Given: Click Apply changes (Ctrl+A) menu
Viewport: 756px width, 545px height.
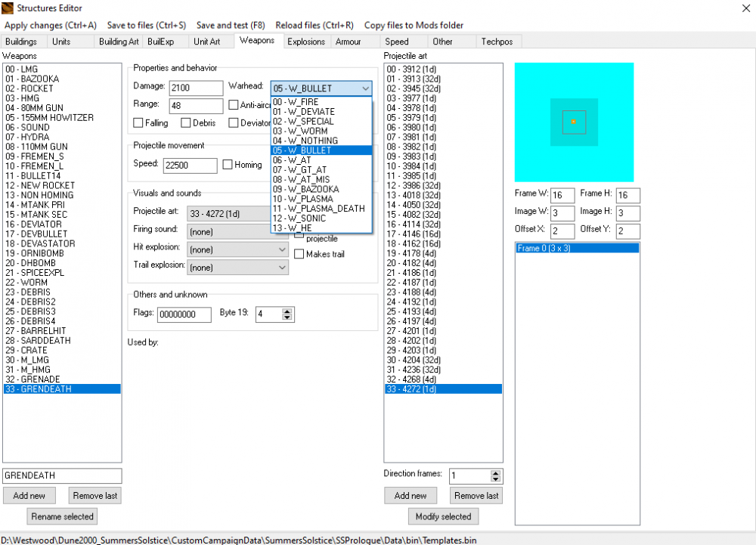Looking at the screenshot, I should click(x=51, y=26).
